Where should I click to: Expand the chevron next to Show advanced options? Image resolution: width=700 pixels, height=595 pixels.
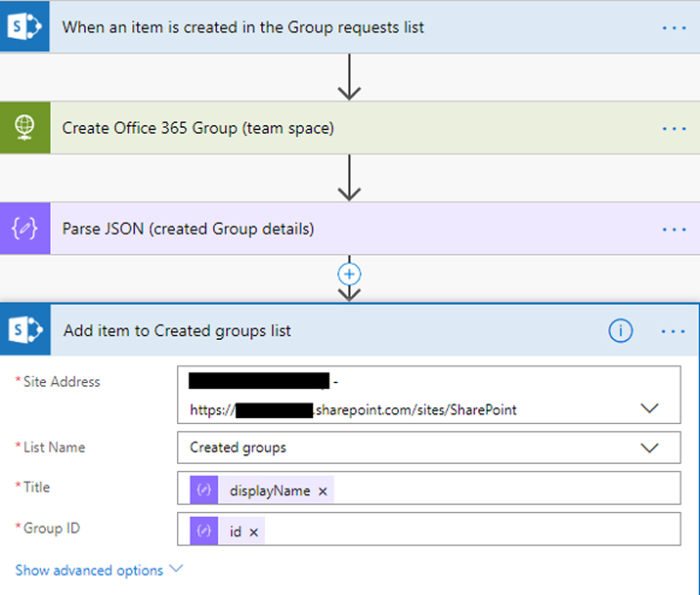point(176,569)
